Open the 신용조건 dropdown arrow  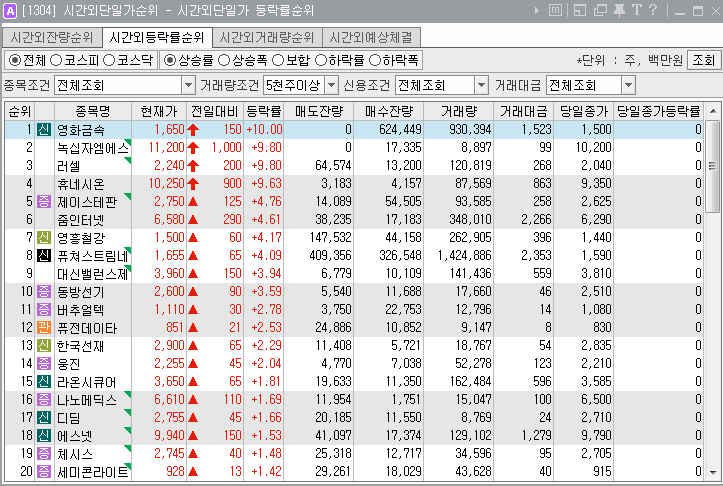481,85
